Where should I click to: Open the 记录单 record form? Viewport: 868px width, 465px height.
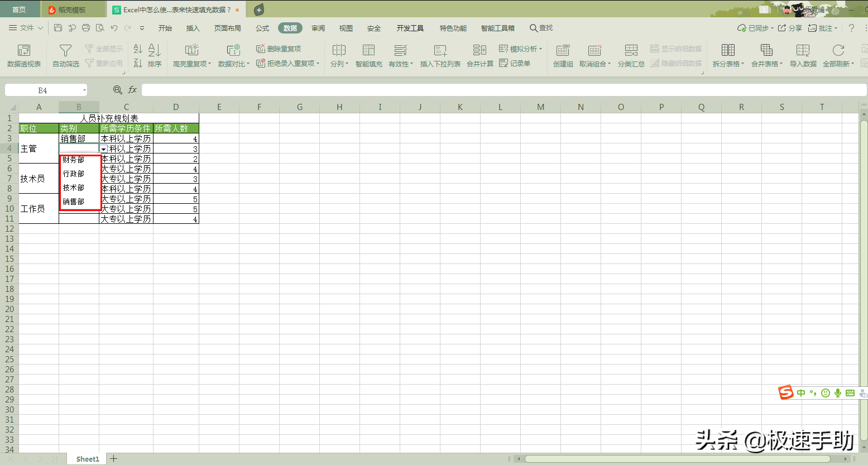pyautogui.click(x=515, y=63)
